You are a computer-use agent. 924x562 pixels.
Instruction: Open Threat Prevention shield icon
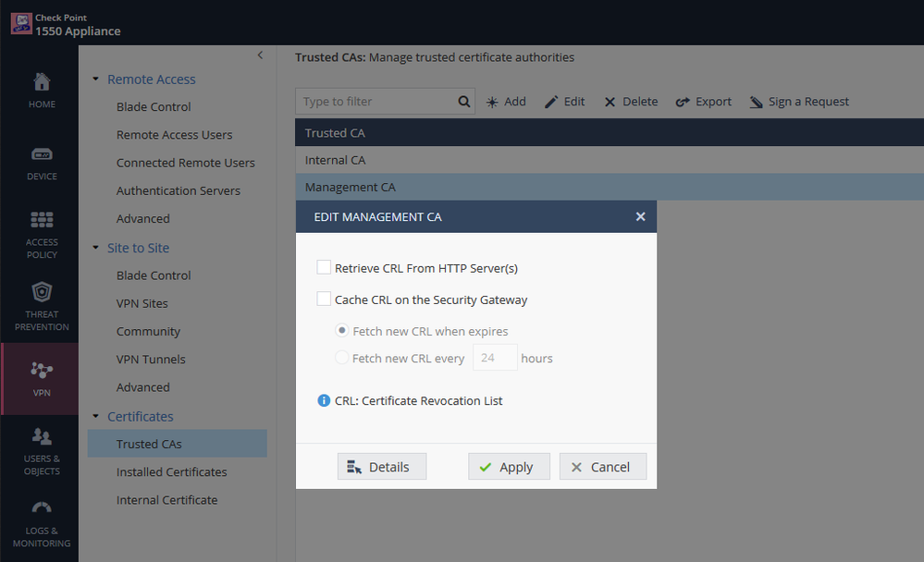click(42, 293)
